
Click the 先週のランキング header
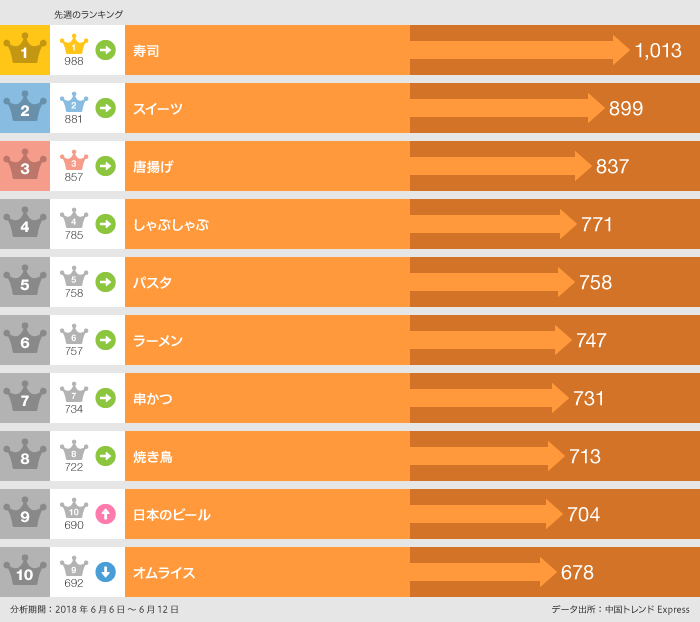click(88, 14)
